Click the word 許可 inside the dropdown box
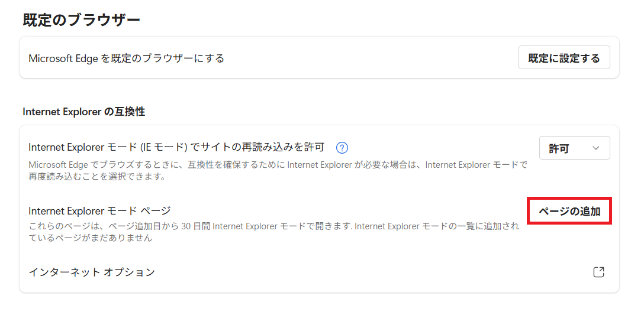Image resolution: width=644 pixels, height=315 pixels. click(x=559, y=149)
